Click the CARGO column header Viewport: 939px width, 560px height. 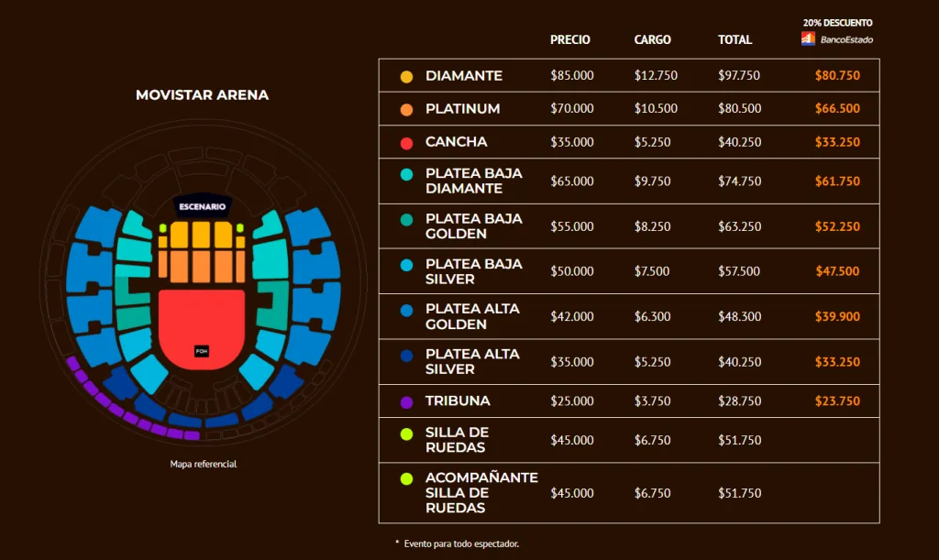pyautogui.click(x=652, y=39)
